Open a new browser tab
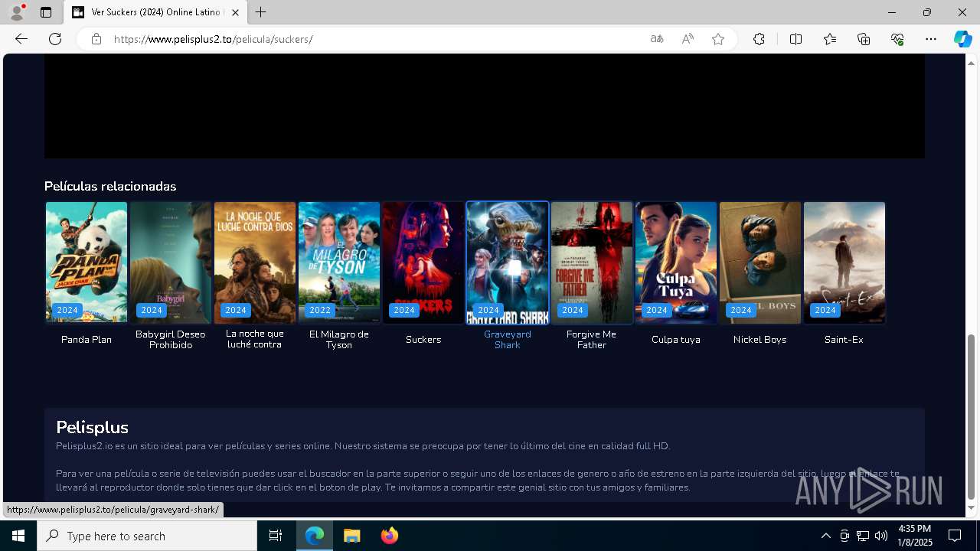The image size is (980, 551). [x=261, y=12]
